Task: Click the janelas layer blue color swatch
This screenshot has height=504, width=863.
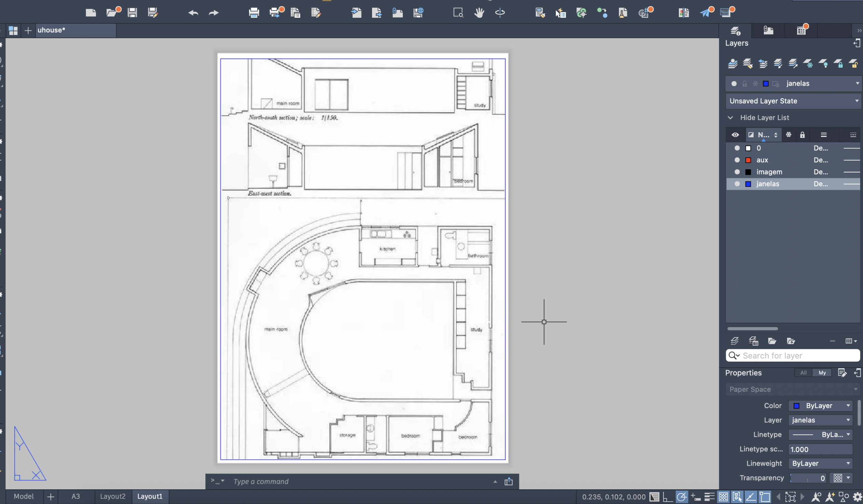Action: pyautogui.click(x=748, y=184)
